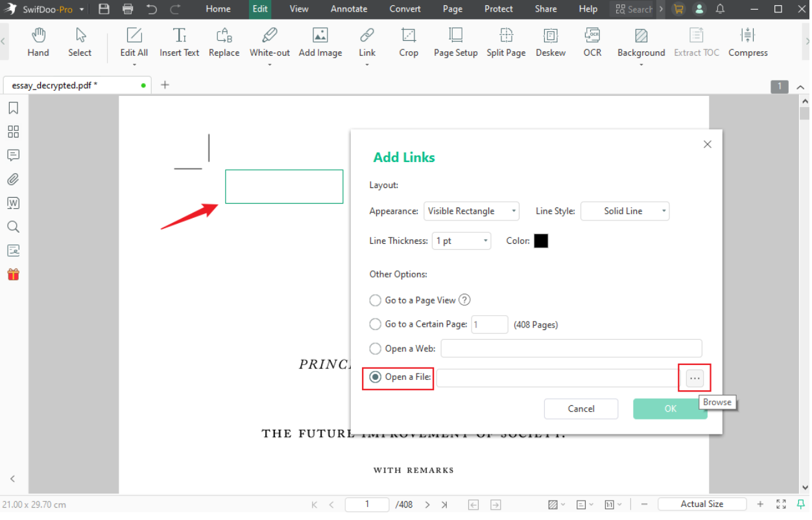Image resolution: width=812 pixels, height=520 pixels.
Task: Open the page Thumbnails panel
Action: (x=13, y=131)
